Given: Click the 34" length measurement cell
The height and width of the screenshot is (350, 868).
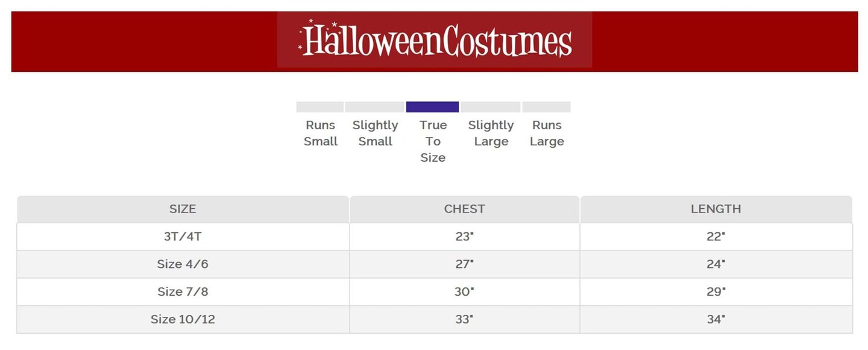Looking at the screenshot, I should click(x=715, y=319).
